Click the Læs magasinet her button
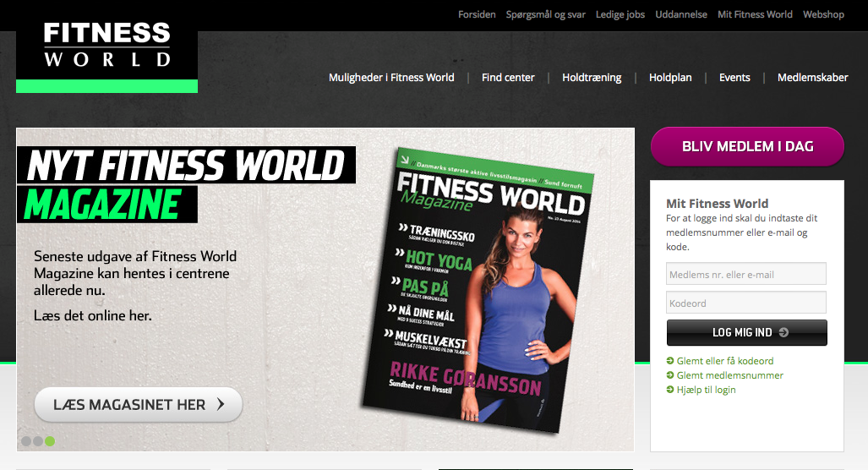Image resolution: width=868 pixels, height=470 pixels. click(139, 405)
